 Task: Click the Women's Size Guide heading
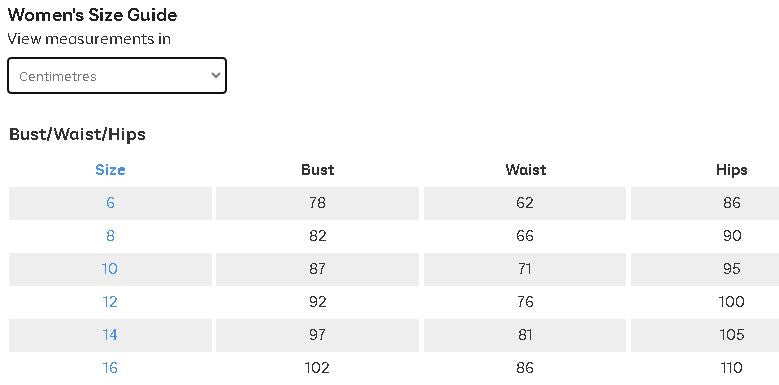(92, 15)
